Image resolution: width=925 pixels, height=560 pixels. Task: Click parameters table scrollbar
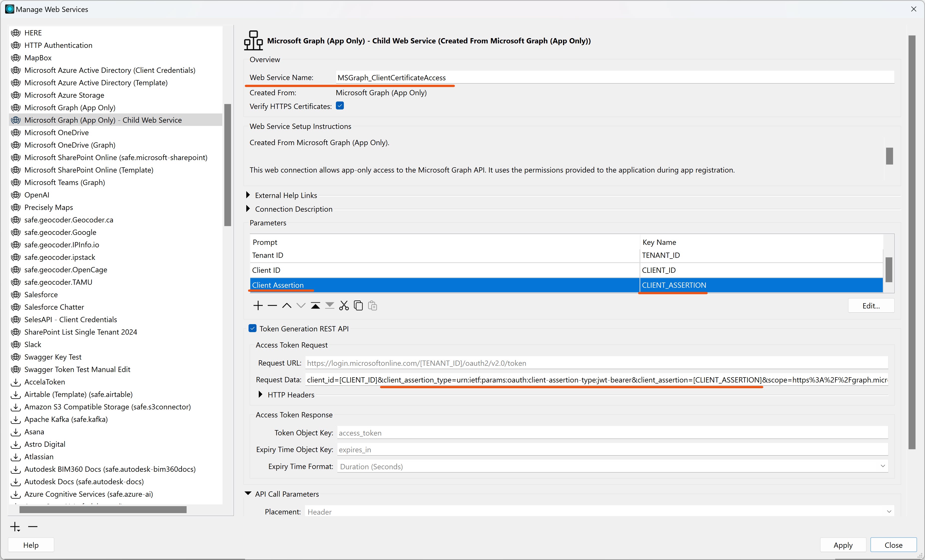click(x=889, y=270)
